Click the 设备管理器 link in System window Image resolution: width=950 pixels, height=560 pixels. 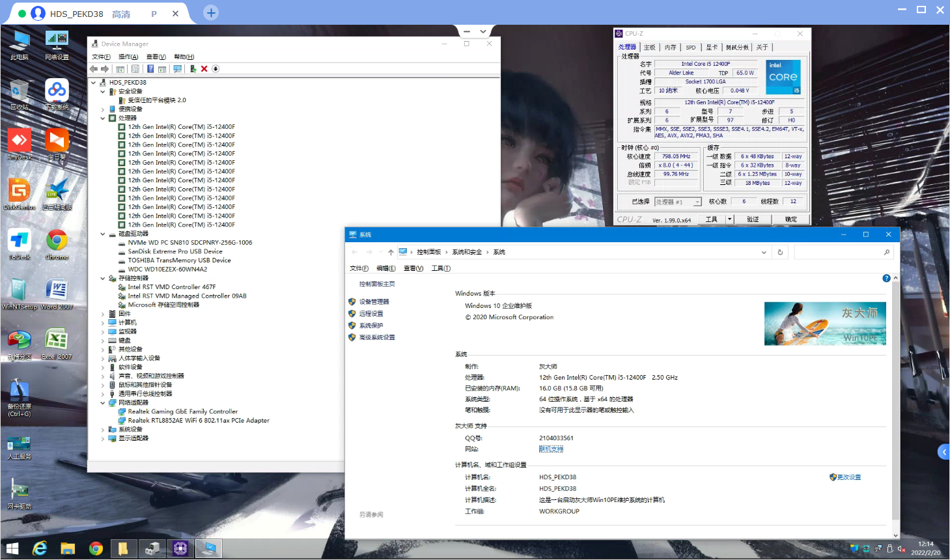(374, 301)
